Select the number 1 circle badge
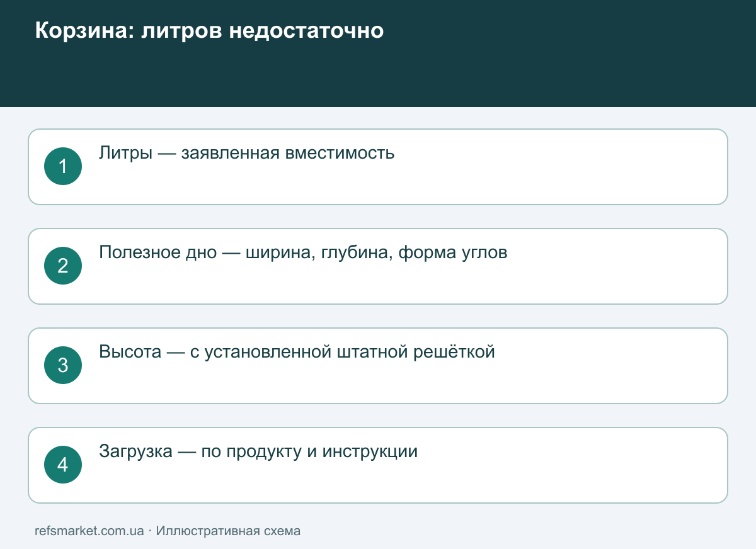Viewport: 756px width, 549px height. tap(63, 166)
